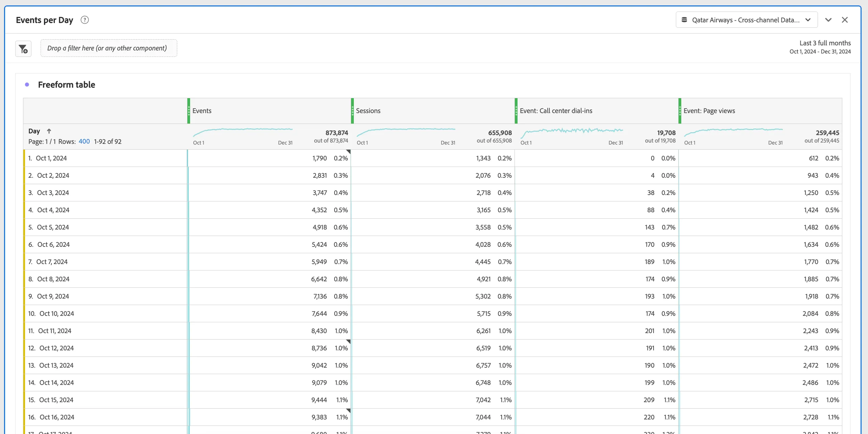Select the Sessions column header

click(368, 111)
